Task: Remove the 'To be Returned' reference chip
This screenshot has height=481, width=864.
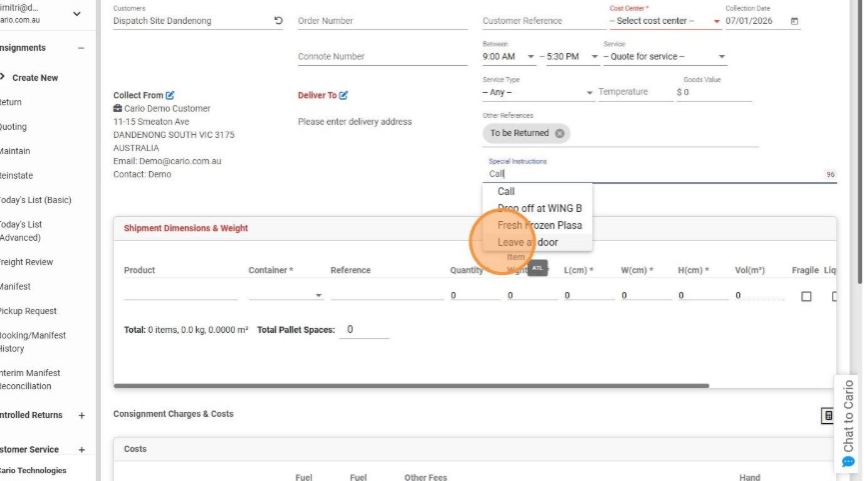Action: click(560, 133)
